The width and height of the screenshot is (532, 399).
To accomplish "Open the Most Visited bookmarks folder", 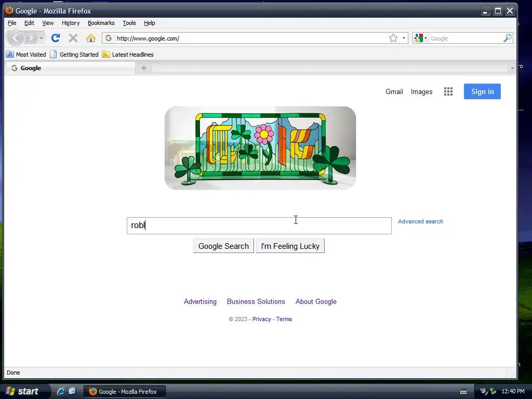I will point(26,54).
